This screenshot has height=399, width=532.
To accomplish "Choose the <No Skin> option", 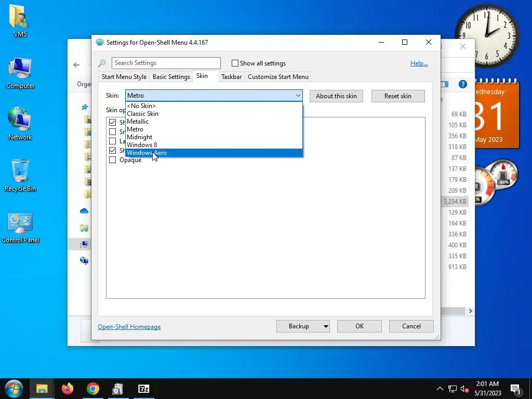I will pyautogui.click(x=214, y=106).
